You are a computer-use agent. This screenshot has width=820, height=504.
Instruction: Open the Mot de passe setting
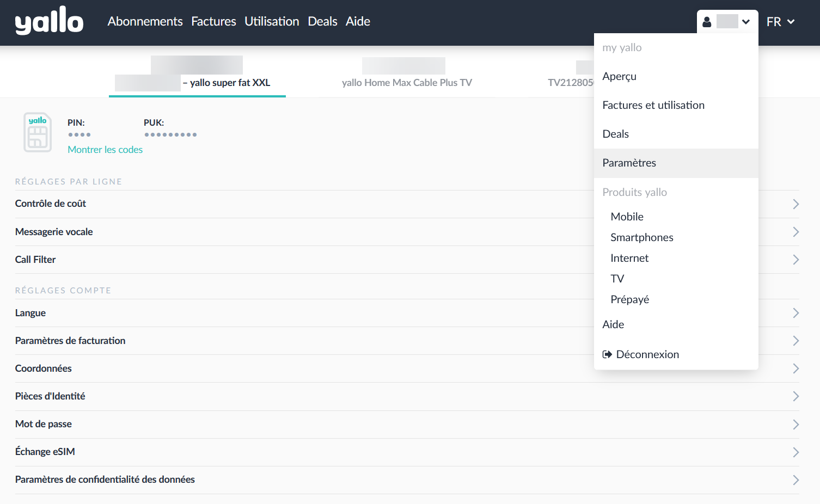click(407, 425)
